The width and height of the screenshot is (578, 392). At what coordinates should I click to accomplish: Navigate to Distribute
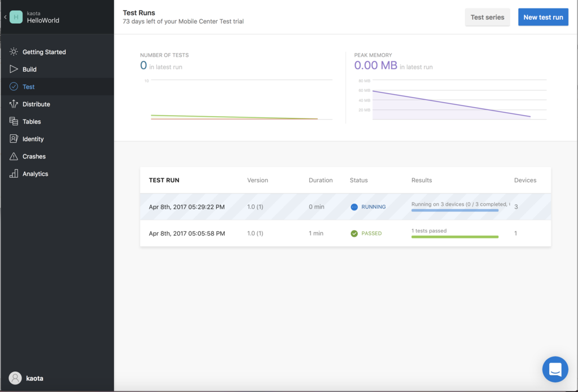coord(57,104)
